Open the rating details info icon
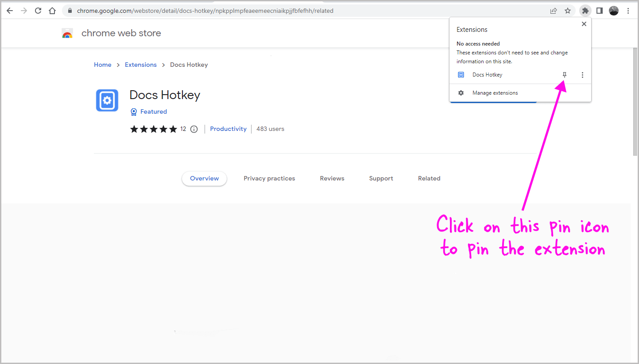This screenshot has height=364, width=639. click(194, 129)
